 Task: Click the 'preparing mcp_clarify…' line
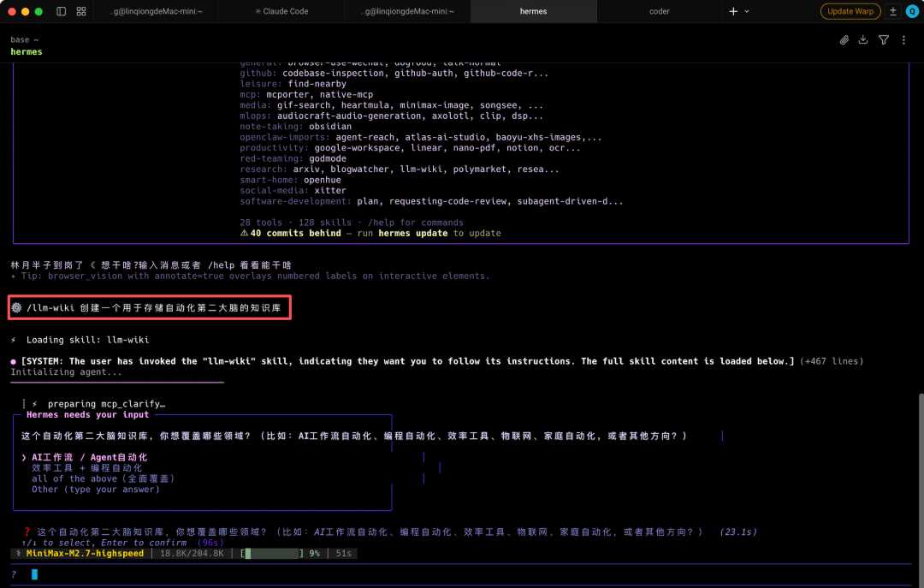coord(106,403)
